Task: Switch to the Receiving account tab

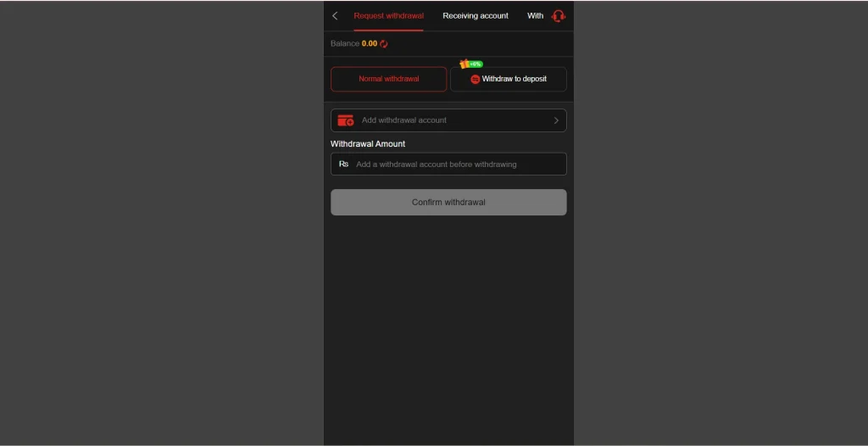Action: pos(476,16)
